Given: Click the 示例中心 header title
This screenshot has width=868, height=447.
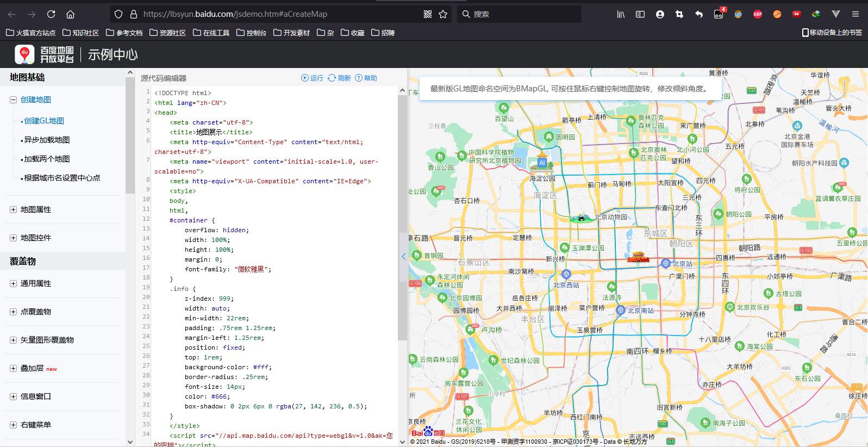Looking at the screenshot, I should (x=113, y=54).
